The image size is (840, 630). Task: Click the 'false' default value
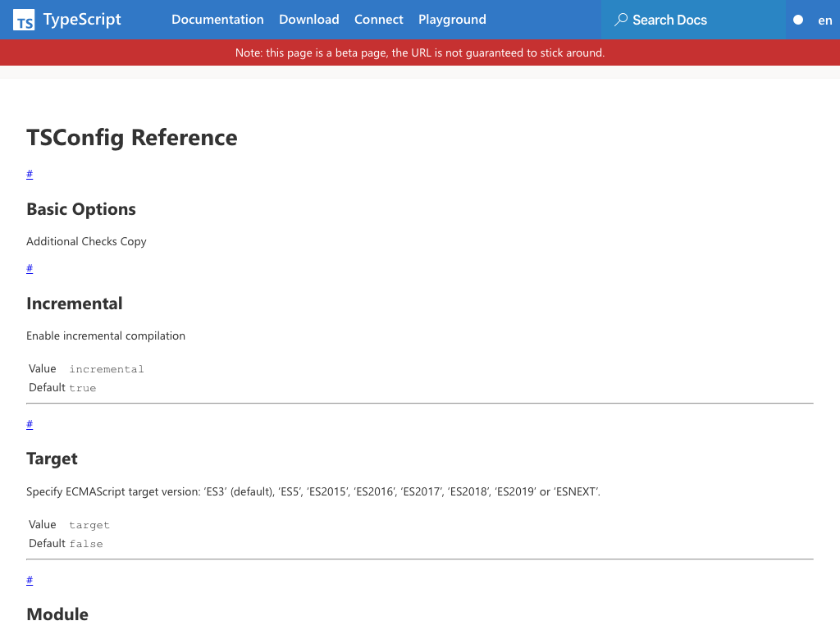pyautogui.click(x=85, y=544)
